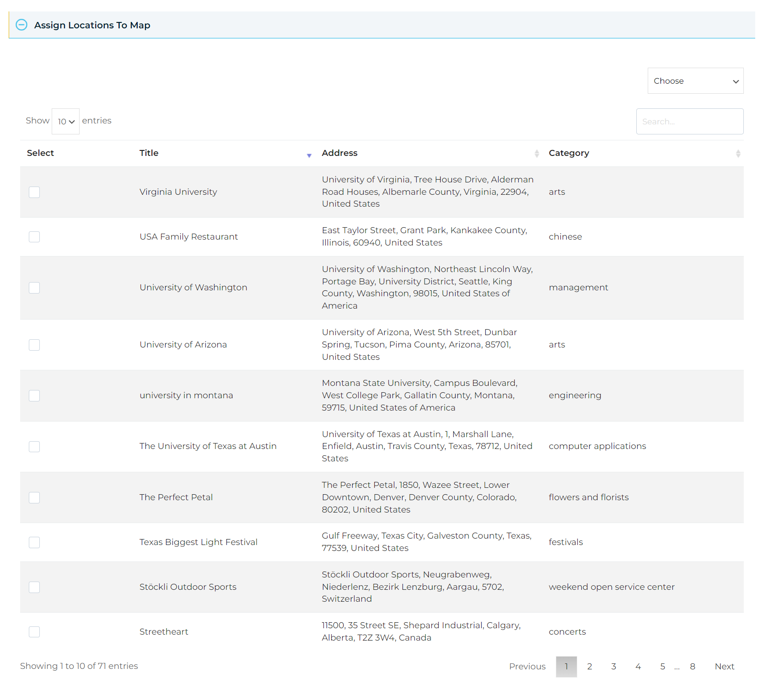Click the Select column header
This screenshot has height=700, width=763.
click(40, 153)
